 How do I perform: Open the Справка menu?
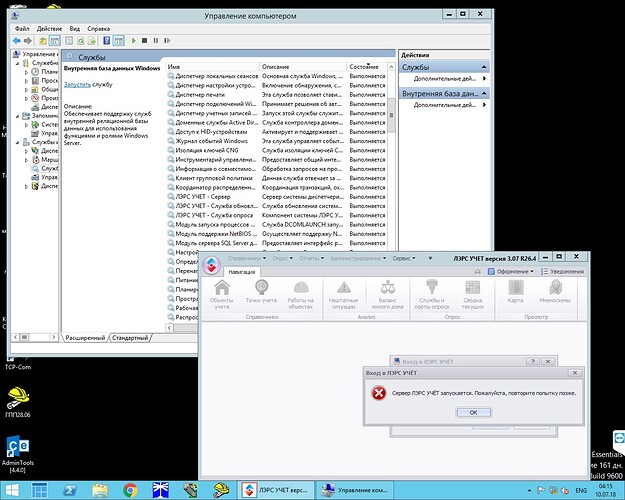point(98,29)
